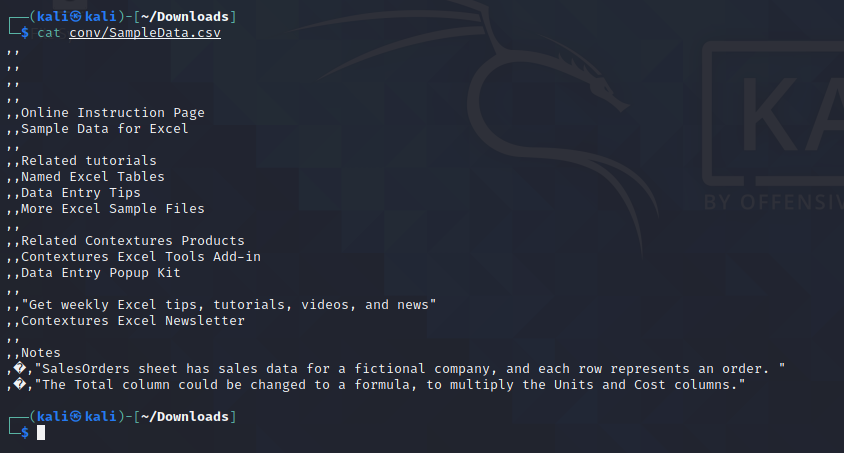Viewport: 844px width, 453px height.
Task: Click the dollar sign of the bottom prompt
Action: 25,433
